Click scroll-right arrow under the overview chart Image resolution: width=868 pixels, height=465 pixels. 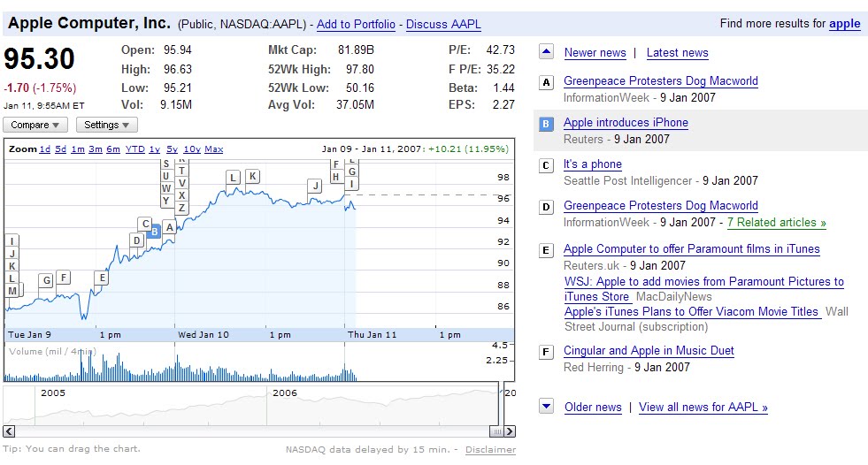510,431
